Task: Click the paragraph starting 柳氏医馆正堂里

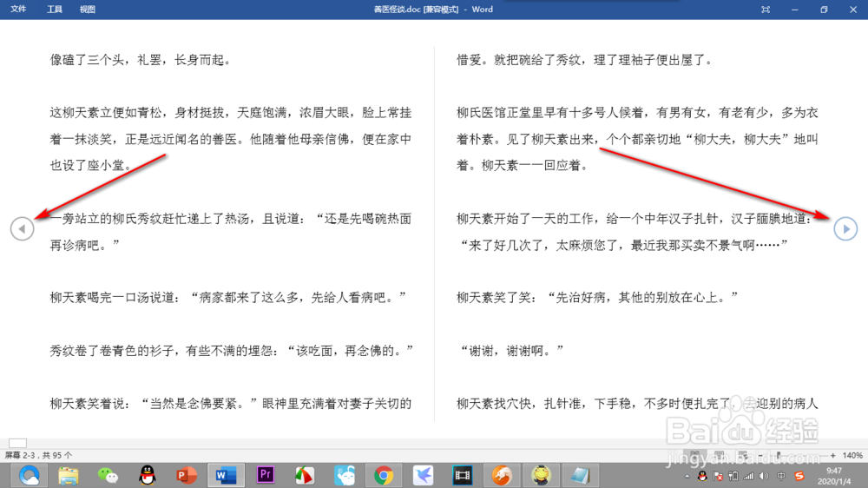Action: point(637,139)
